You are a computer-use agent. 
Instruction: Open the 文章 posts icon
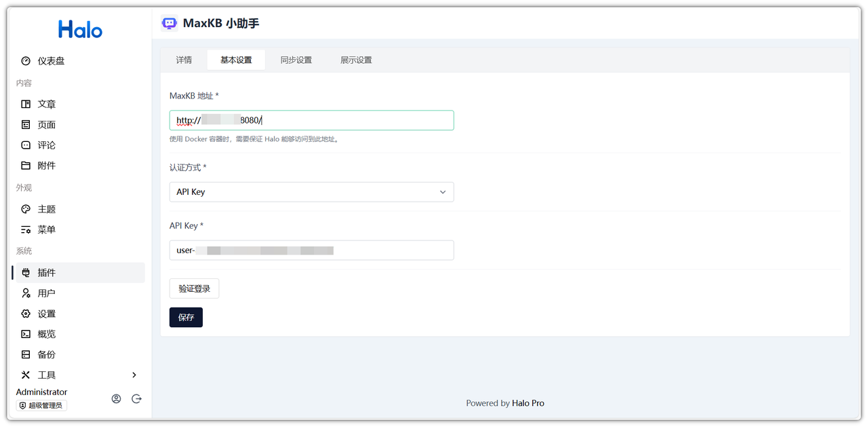(x=26, y=105)
